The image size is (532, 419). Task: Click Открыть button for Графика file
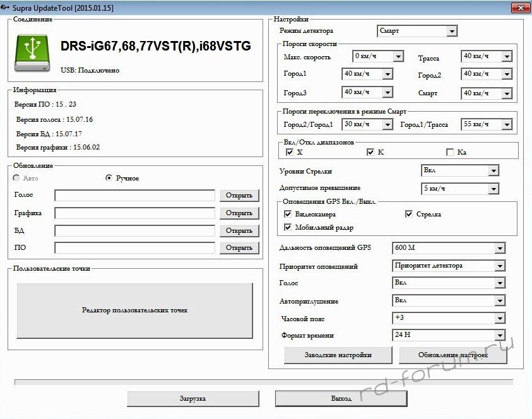pyautogui.click(x=239, y=213)
